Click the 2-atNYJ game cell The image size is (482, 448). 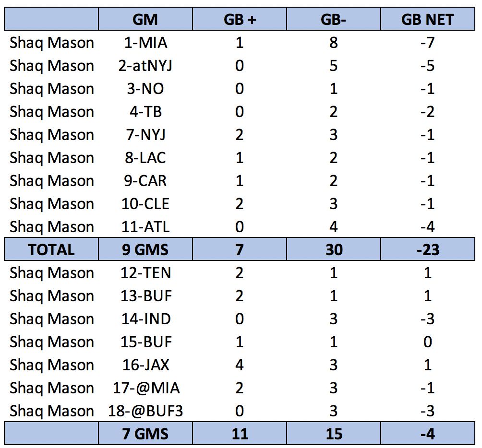pos(145,66)
